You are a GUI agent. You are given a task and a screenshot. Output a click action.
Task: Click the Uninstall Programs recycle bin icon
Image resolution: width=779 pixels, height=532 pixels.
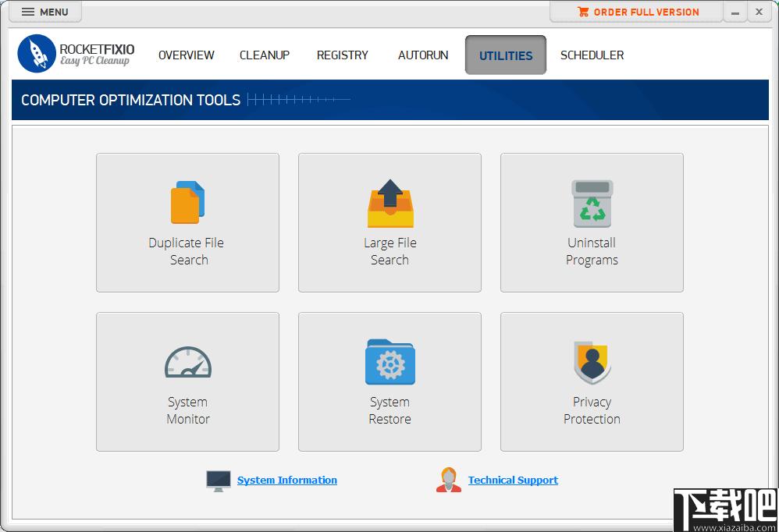592,204
